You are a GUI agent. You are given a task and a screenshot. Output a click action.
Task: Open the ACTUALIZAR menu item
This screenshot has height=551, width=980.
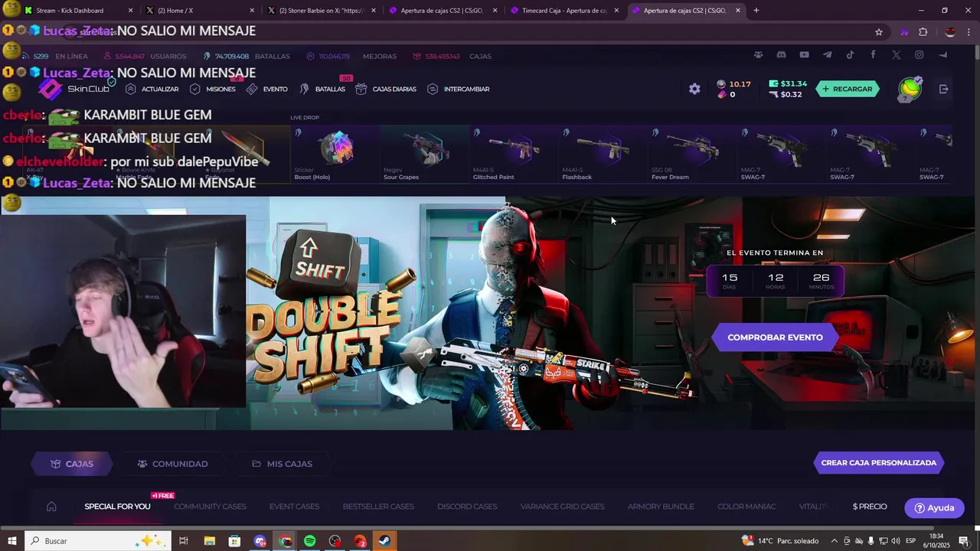tap(152, 89)
